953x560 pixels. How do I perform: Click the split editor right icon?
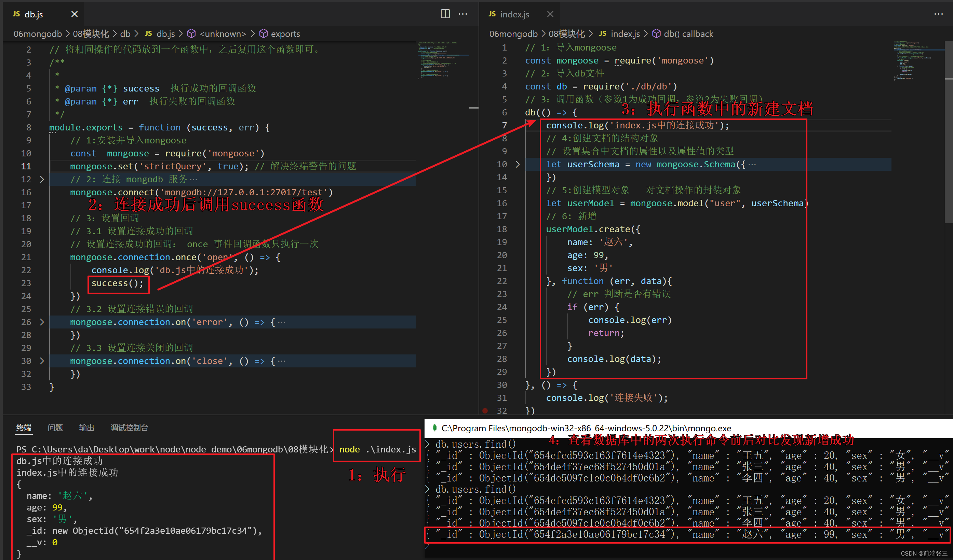[445, 14]
